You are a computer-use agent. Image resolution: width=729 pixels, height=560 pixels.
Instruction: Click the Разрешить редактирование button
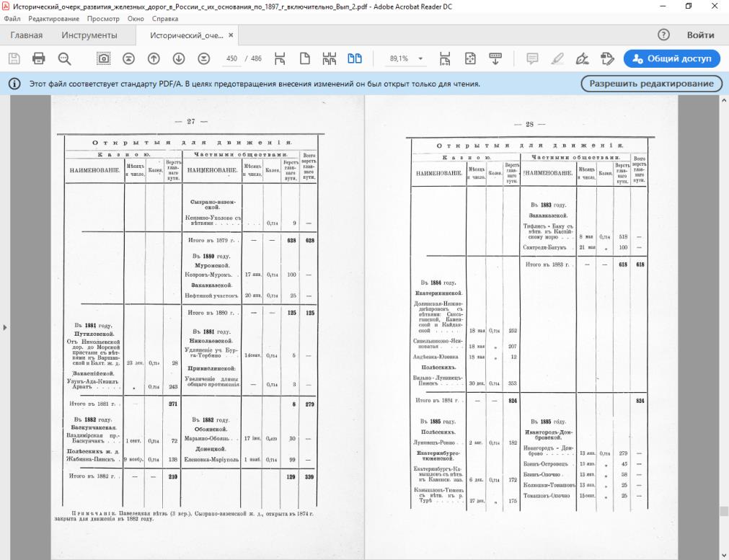[652, 84]
